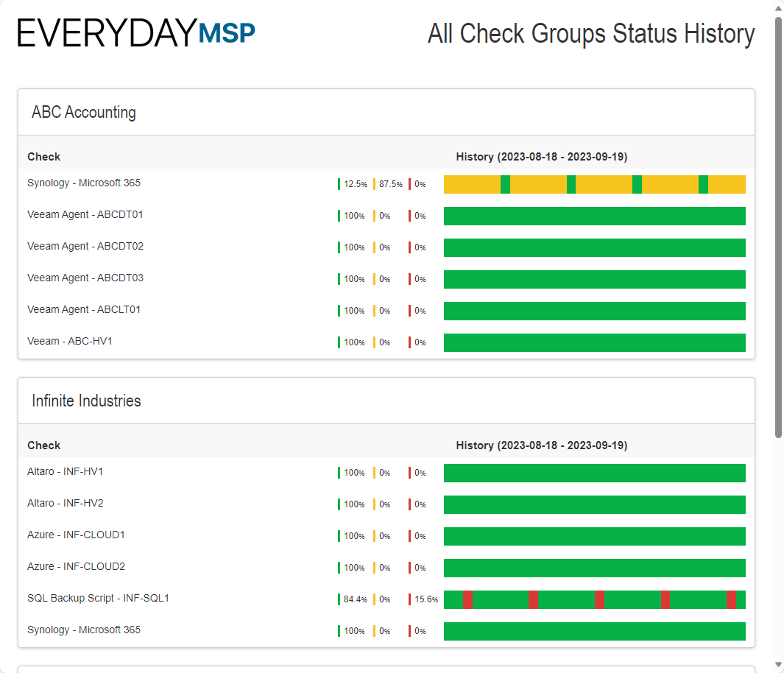Image resolution: width=784 pixels, height=673 pixels.
Task: Click first red segment in SQL Backup history
Action: pos(467,599)
